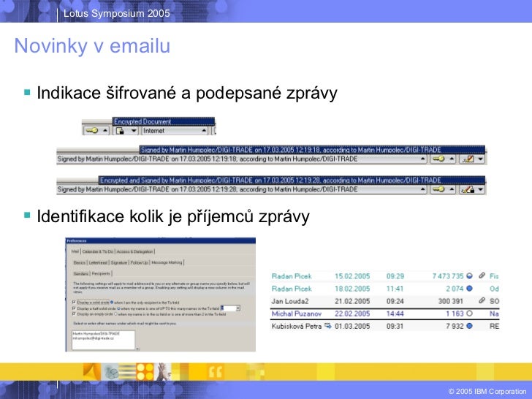Switch to the Access & Delegation tab
Viewport: 532px width, 399px height.
tap(134, 251)
